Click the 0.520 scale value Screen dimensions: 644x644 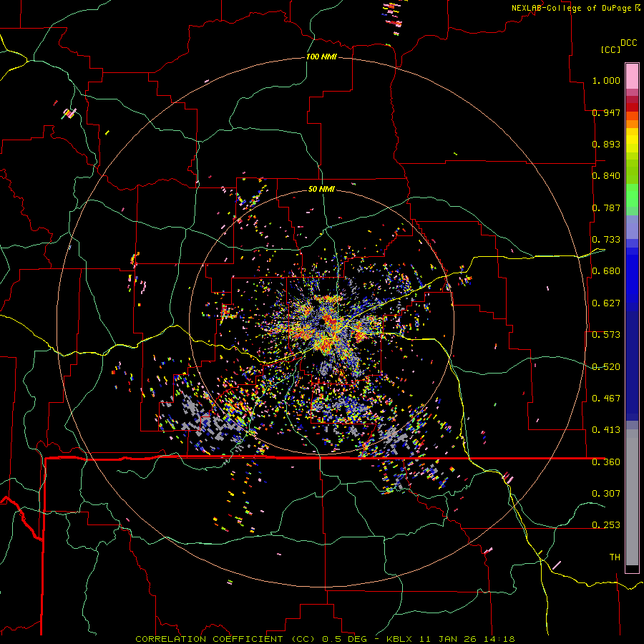pyautogui.click(x=606, y=367)
